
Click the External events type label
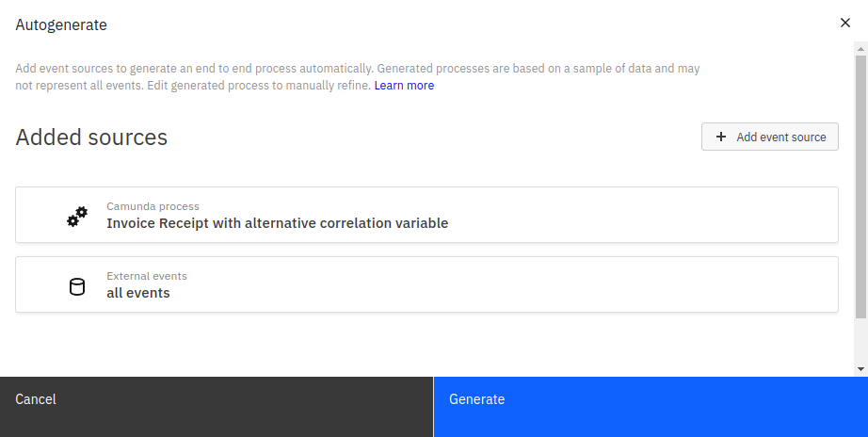coord(147,276)
